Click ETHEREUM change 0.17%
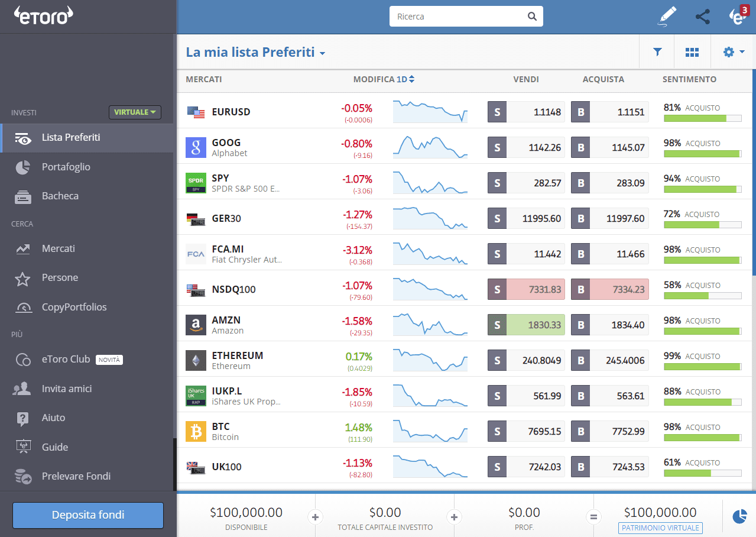Screen dimensions: 756x537 click(359, 357)
